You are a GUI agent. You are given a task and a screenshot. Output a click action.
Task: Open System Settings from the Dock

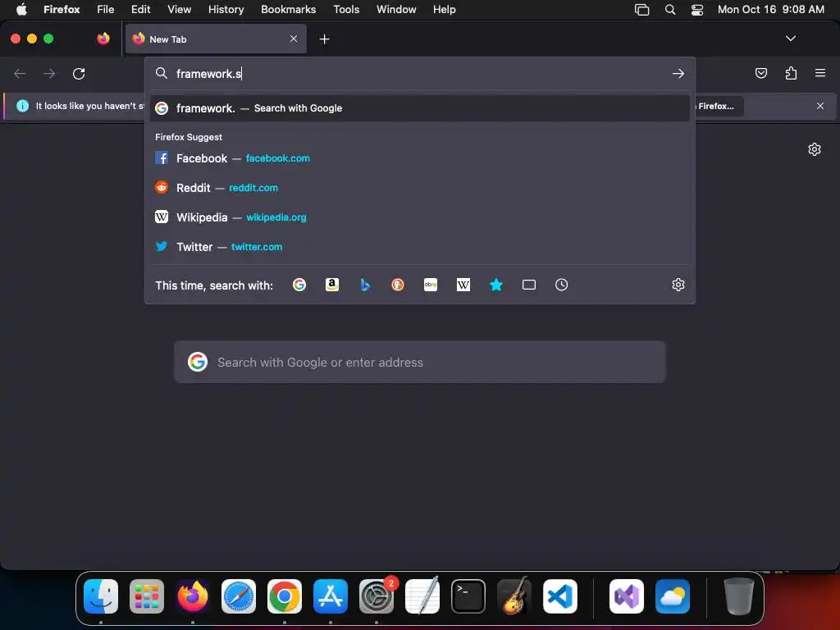point(377,596)
